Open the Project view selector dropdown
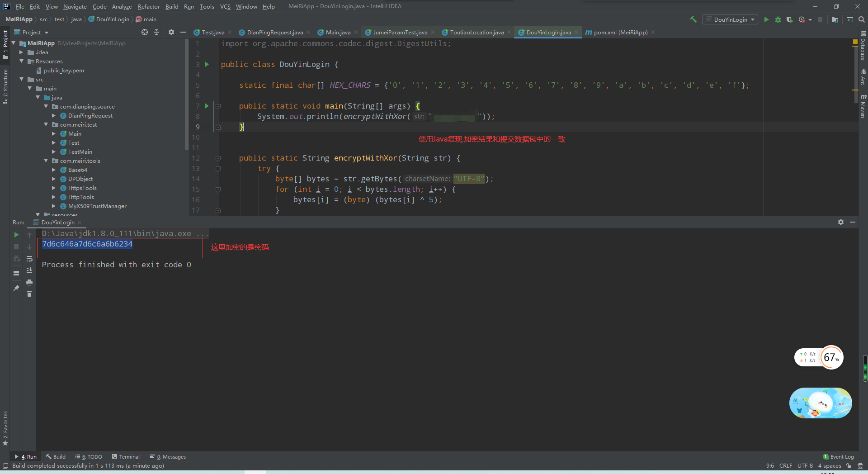The height and width of the screenshot is (474, 868). (x=32, y=32)
